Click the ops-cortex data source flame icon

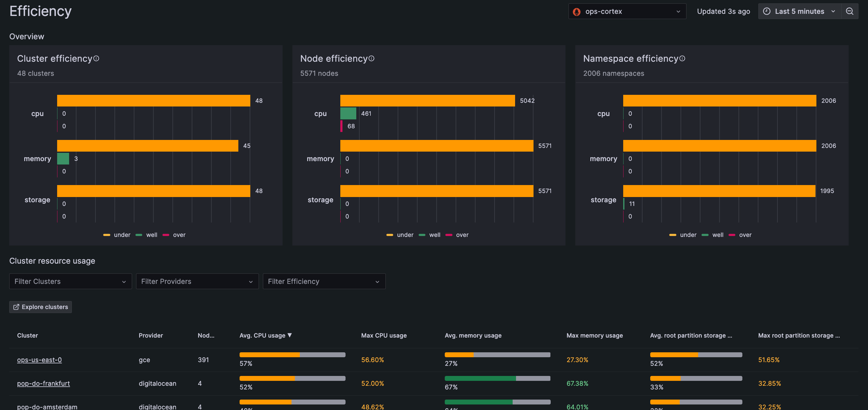coord(577,12)
